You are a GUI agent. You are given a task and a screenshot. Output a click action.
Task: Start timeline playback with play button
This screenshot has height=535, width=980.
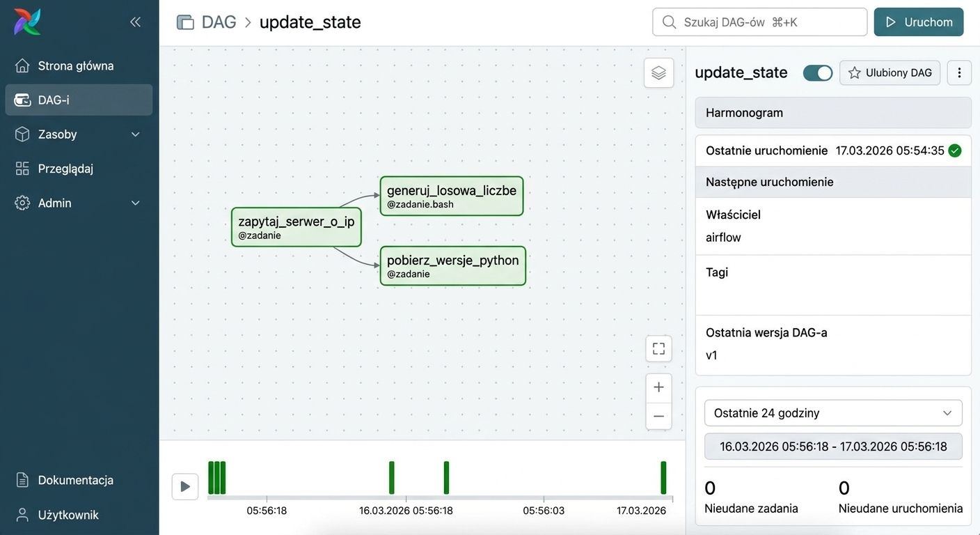tap(185, 486)
